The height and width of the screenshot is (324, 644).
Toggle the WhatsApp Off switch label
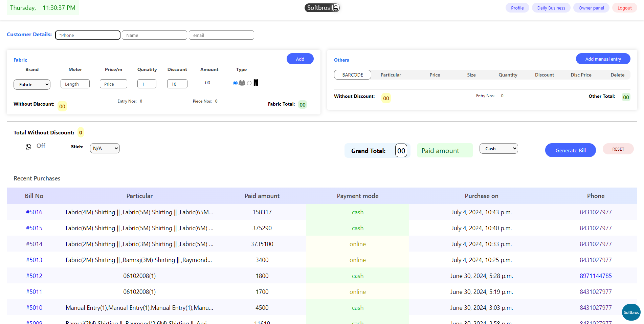[41, 146]
